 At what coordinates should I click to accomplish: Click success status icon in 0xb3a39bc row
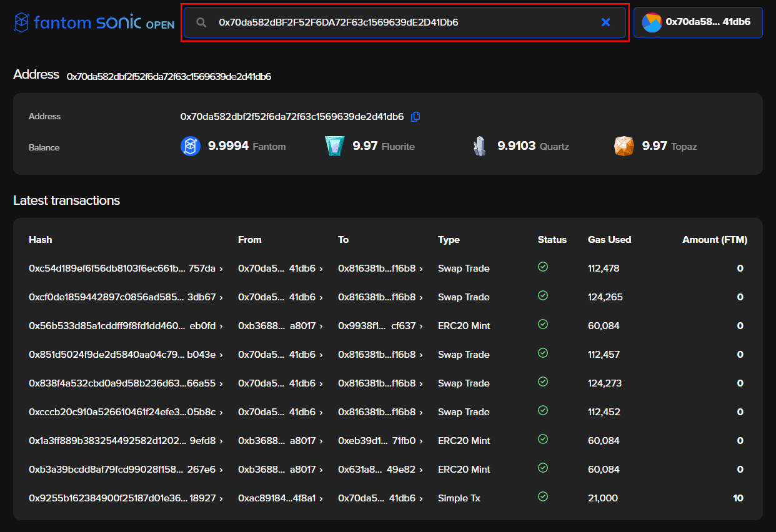coord(543,468)
